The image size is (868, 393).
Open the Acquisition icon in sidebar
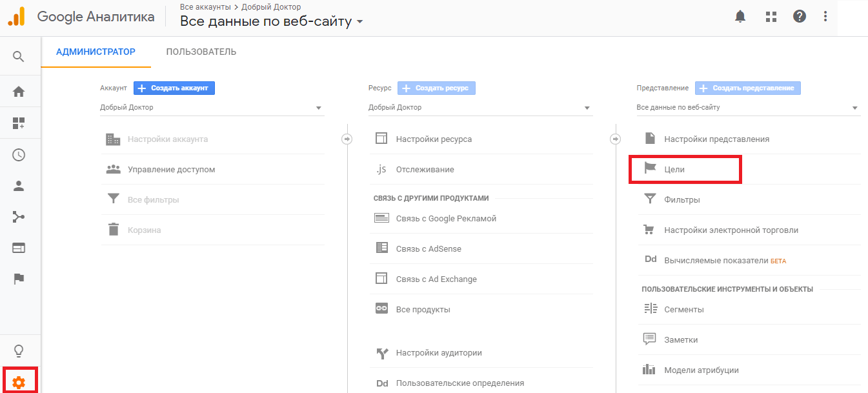point(19,217)
